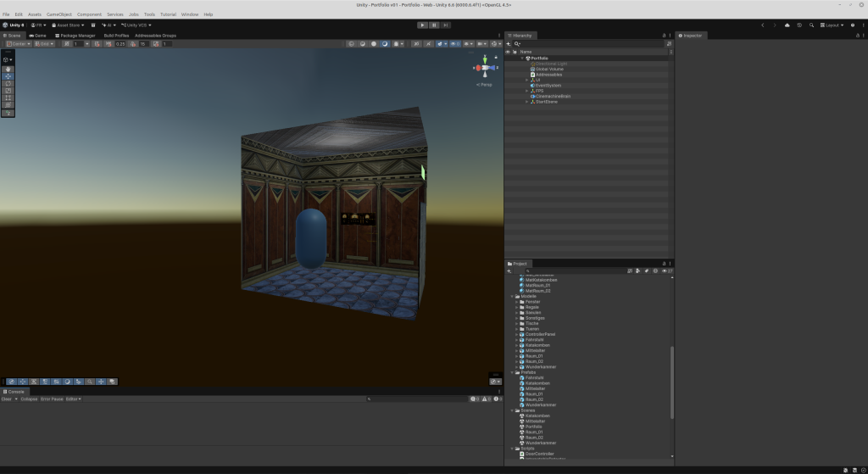Open the File menu

click(x=6, y=14)
